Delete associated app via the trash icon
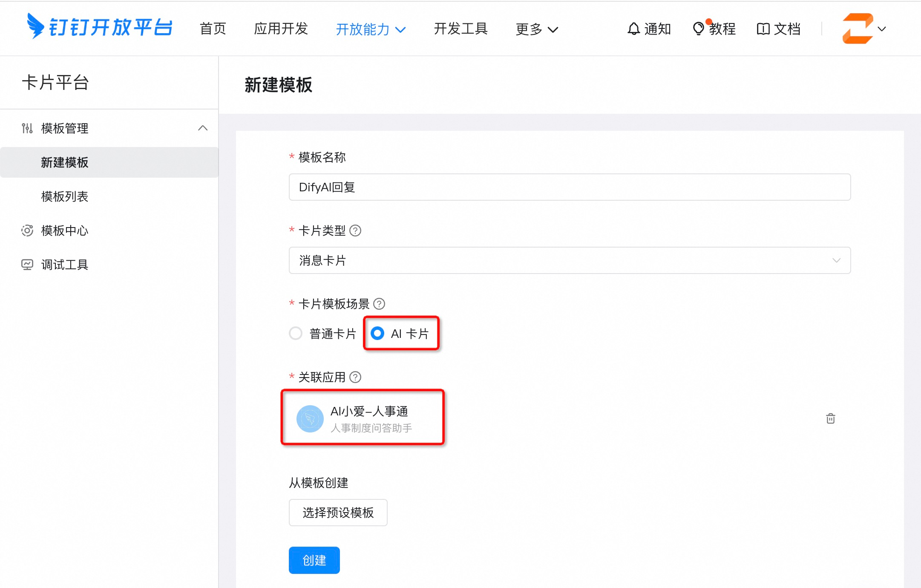Viewport: 921px width, 588px height. [x=830, y=418]
